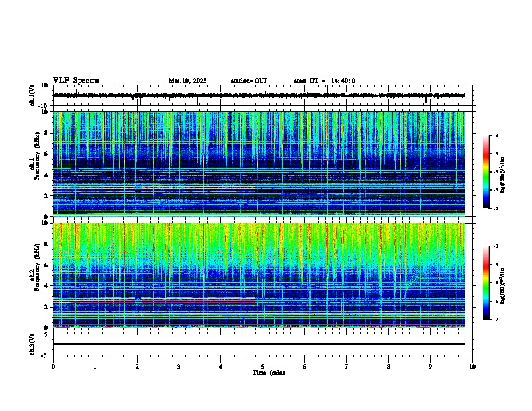
Task: Click the "-3" label on ch.1 color scale
Action: pyautogui.click(x=495, y=135)
